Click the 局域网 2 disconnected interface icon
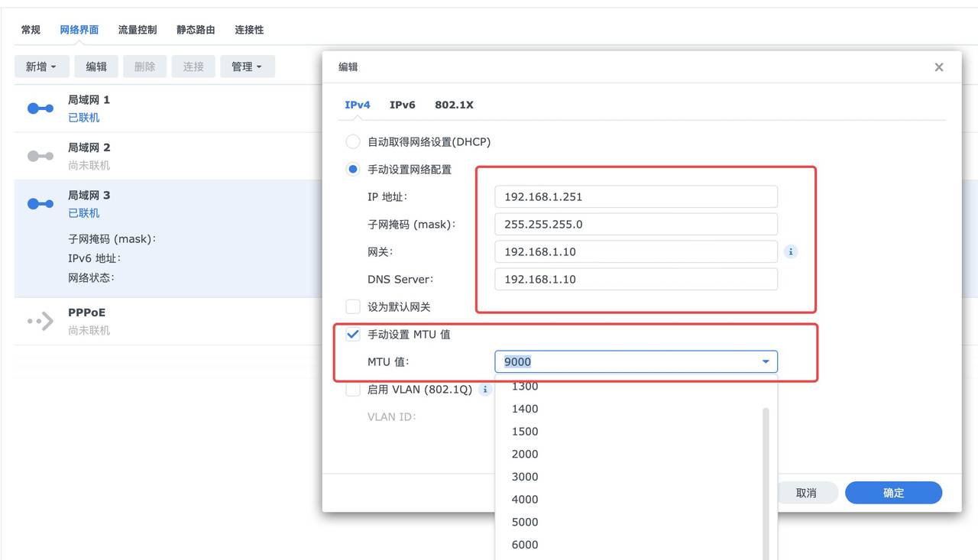This screenshot has width=978, height=560. coord(39,155)
